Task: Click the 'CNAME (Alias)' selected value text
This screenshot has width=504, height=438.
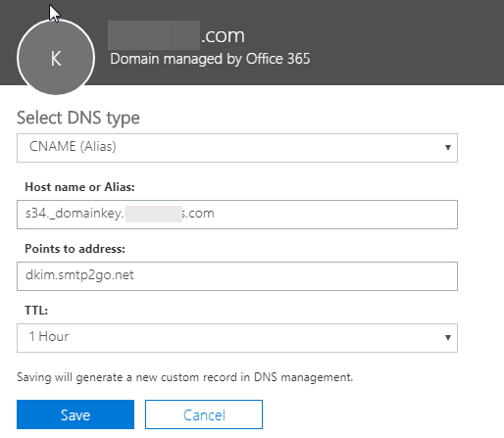Action: click(73, 146)
